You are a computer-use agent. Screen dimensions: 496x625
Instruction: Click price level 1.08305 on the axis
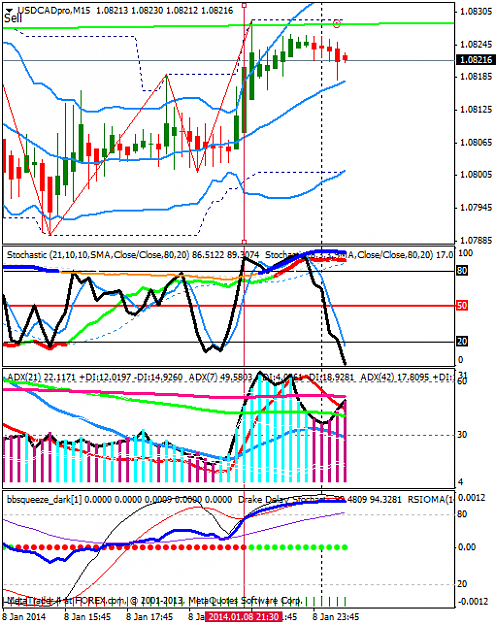[476, 12]
